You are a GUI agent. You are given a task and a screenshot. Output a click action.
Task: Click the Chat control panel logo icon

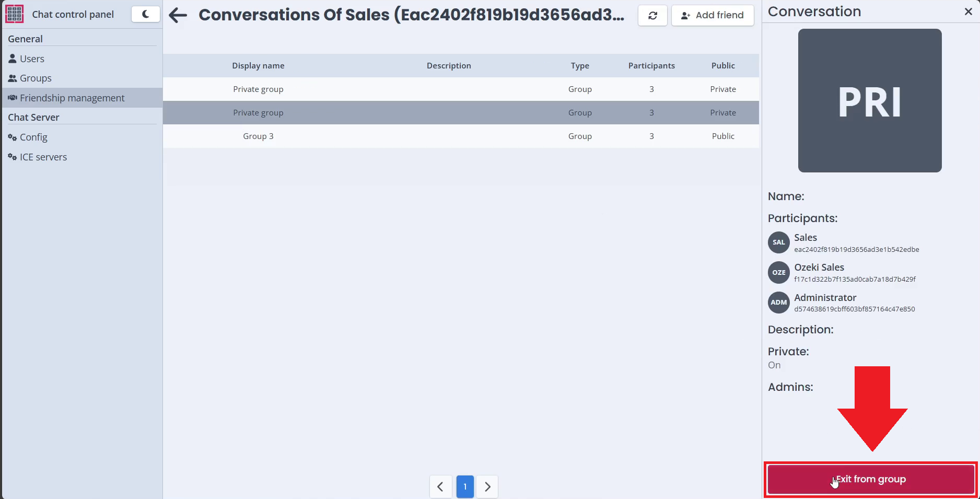(14, 14)
